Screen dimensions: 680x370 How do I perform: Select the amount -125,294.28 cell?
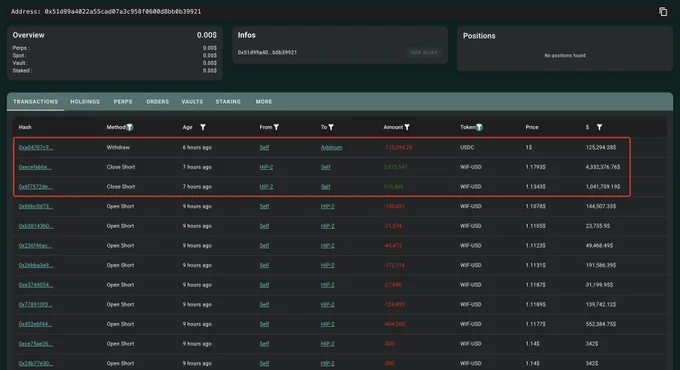coord(398,147)
